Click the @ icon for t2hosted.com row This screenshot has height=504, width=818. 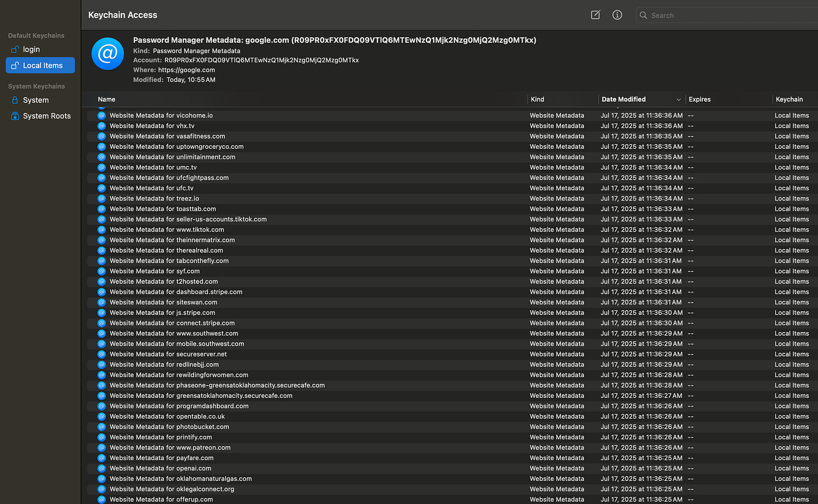coord(102,281)
